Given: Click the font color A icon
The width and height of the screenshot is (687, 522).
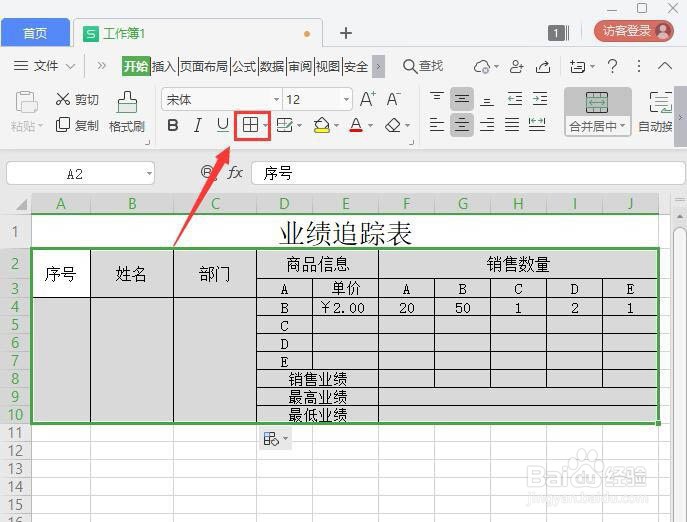Looking at the screenshot, I should pos(356,126).
